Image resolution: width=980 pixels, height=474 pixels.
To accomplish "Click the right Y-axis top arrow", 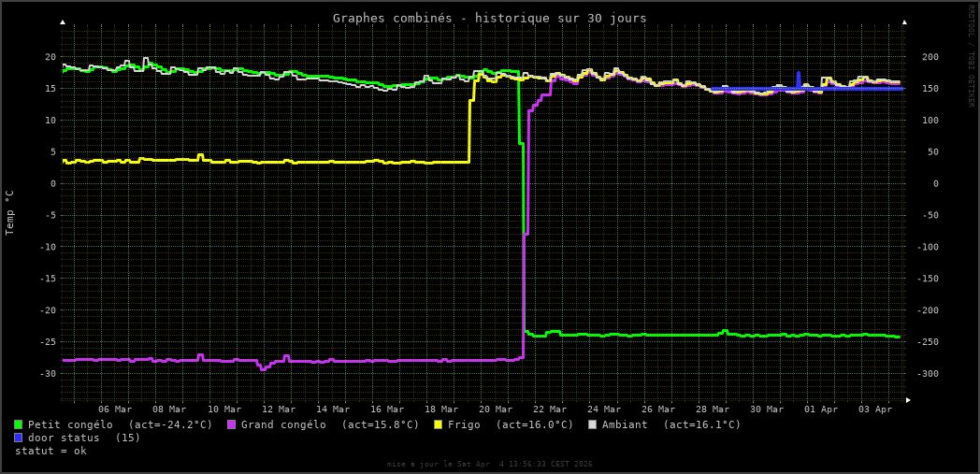I will click(x=904, y=22).
